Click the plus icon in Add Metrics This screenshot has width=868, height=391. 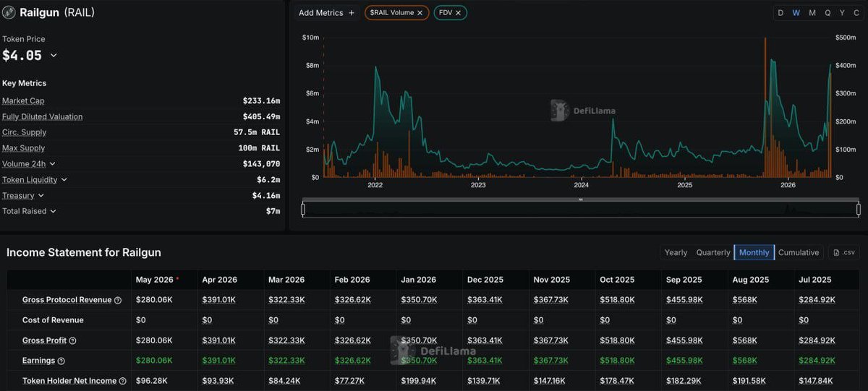[352, 13]
